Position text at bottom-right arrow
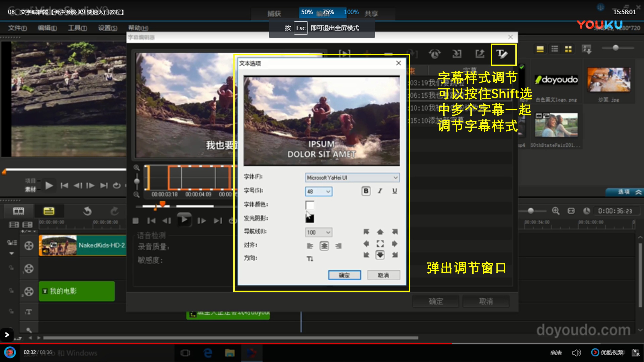 tap(395, 255)
